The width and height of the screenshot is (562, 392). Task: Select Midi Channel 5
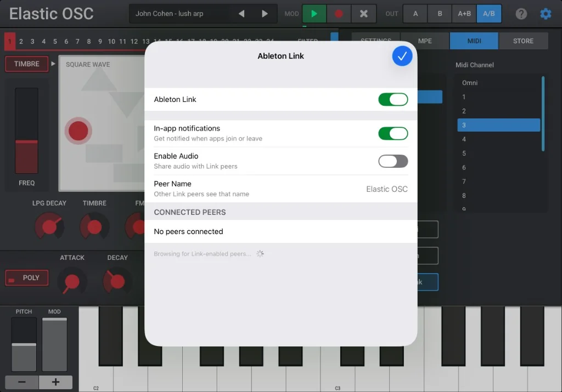[498, 153]
